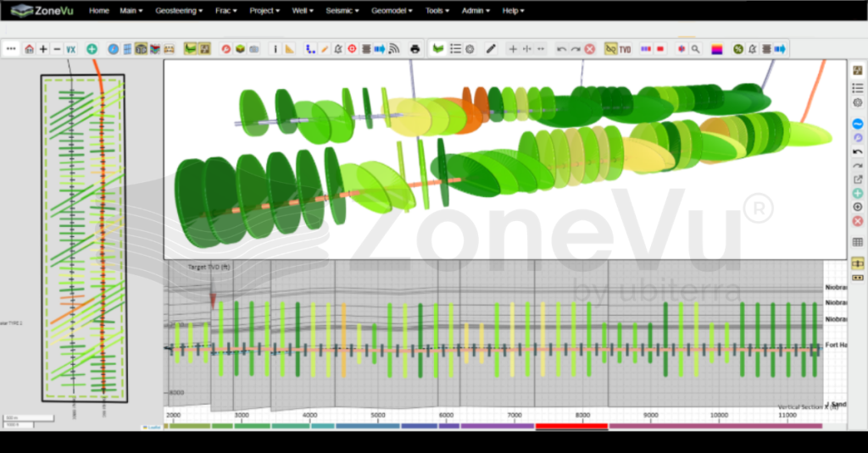Toggle the single red stage bar icon
868x453 pixels.
(x=659, y=49)
